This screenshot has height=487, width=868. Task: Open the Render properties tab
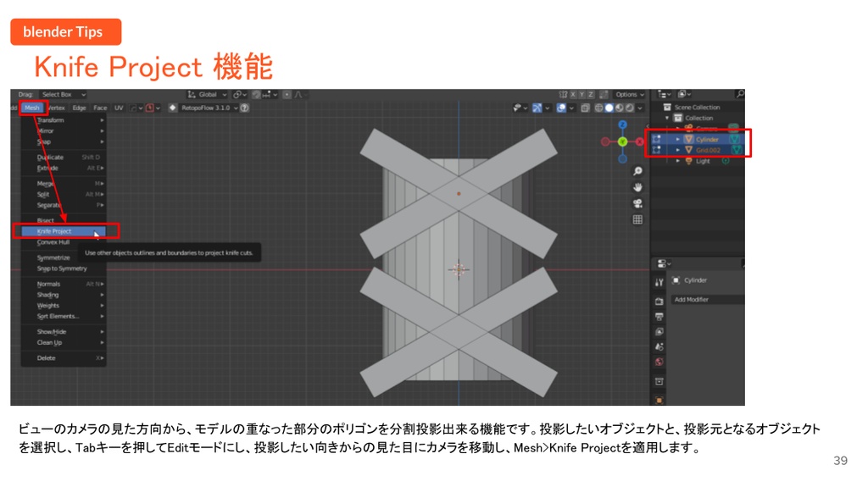click(659, 302)
